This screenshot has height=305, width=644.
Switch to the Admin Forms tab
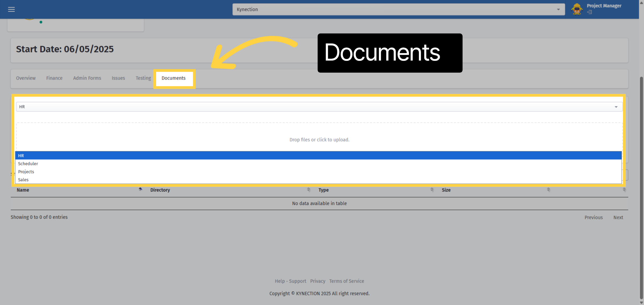(87, 78)
